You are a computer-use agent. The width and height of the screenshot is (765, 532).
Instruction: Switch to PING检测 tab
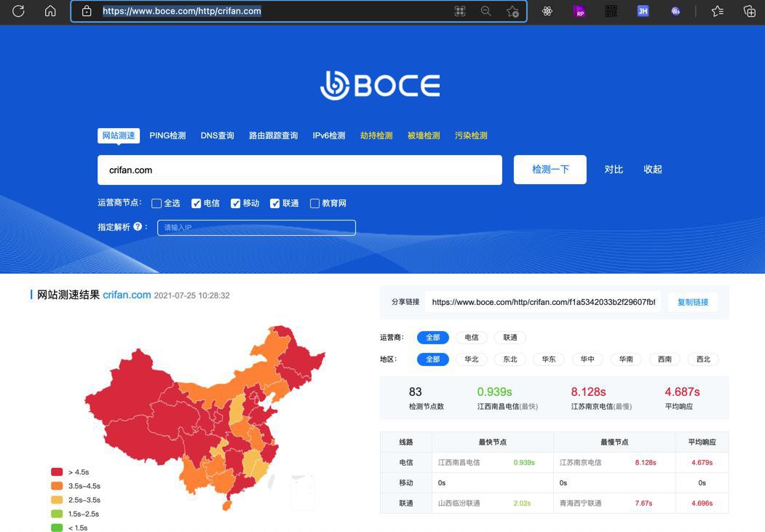click(167, 135)
